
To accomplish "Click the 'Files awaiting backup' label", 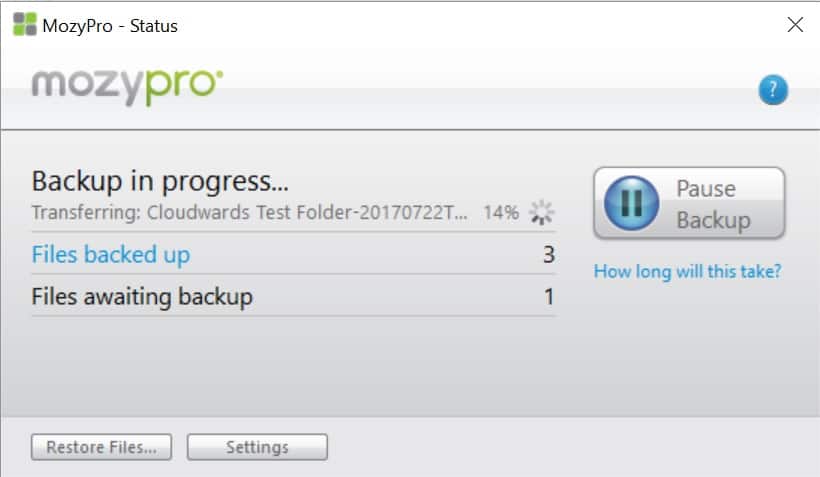I will (142, 297).
